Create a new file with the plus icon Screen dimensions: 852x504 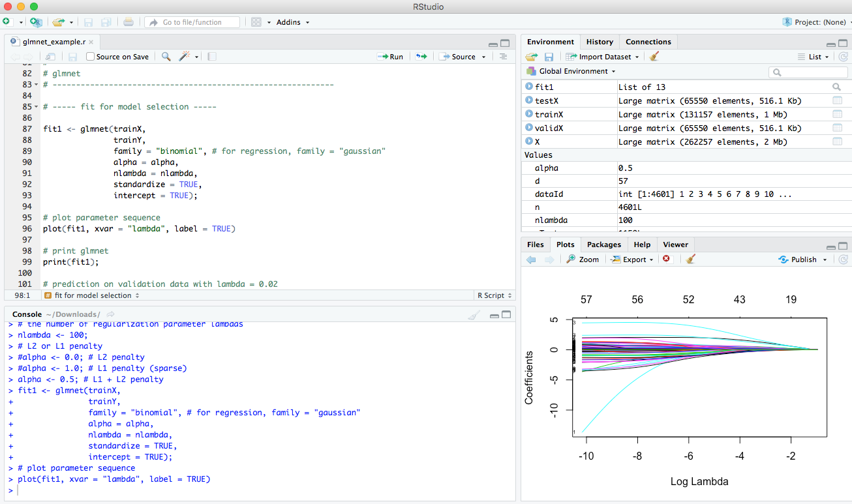7,22
